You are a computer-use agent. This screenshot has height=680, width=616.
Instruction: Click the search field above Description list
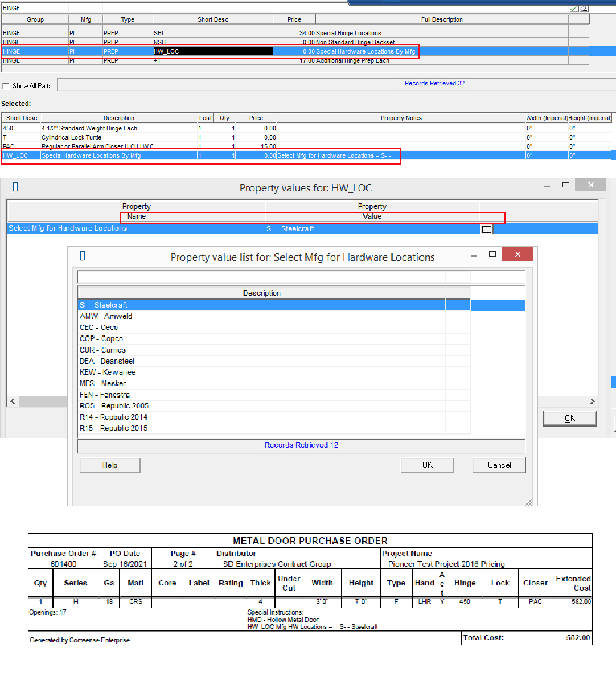301,277
